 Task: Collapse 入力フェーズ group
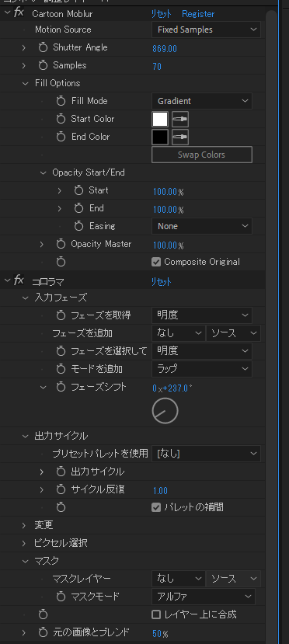click(x=25, y=298)
